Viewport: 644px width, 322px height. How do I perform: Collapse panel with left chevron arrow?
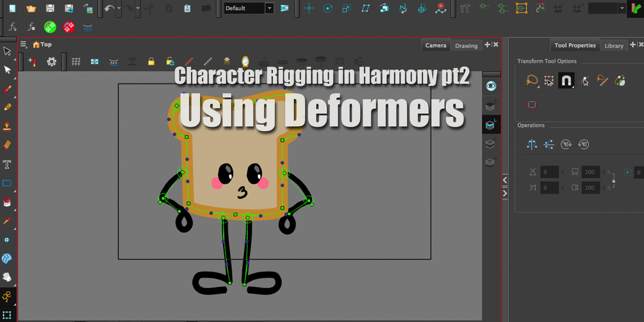coord(505,180)
